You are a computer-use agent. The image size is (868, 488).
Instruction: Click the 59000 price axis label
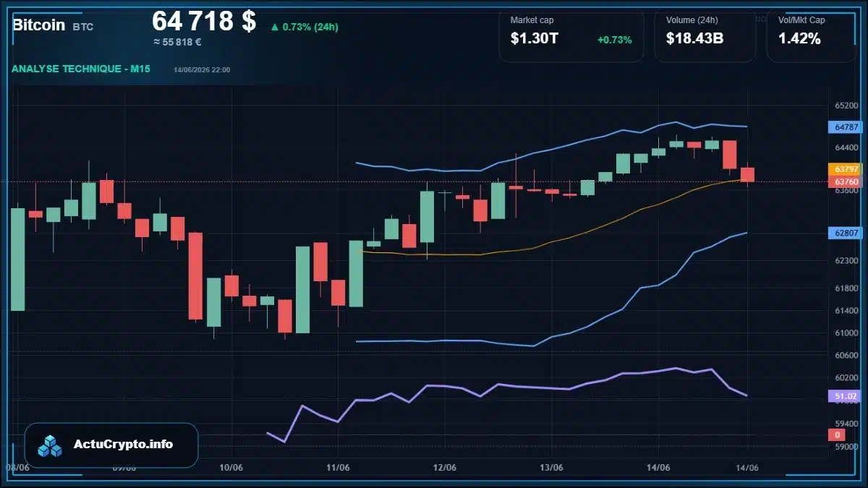tap(846, 446)
